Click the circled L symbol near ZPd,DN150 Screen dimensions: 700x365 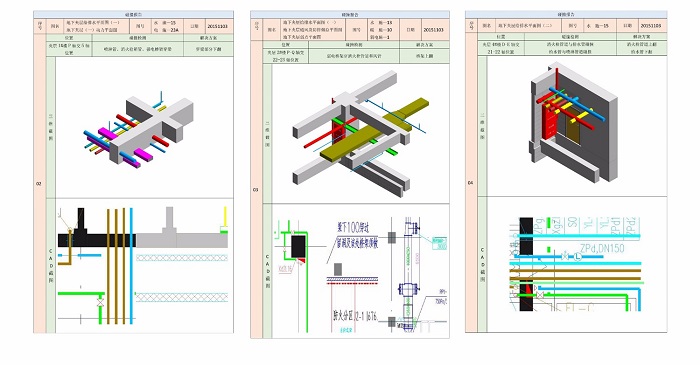(x=577, y=257)
